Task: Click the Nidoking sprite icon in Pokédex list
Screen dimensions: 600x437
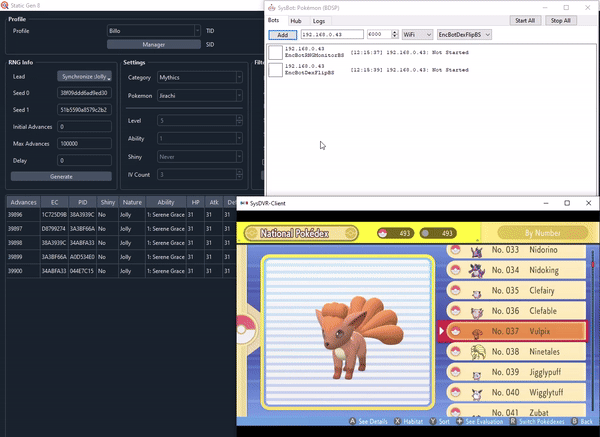Action: pyautogui.click(x=476, y=271)
